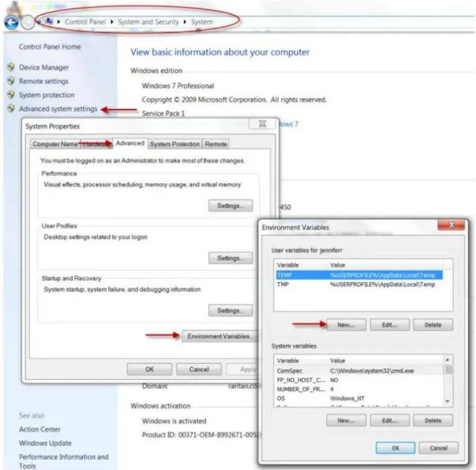Viewport: 476px width, 470px height.
Task: Click OK in System Properties
Action: tap(150, 369)
